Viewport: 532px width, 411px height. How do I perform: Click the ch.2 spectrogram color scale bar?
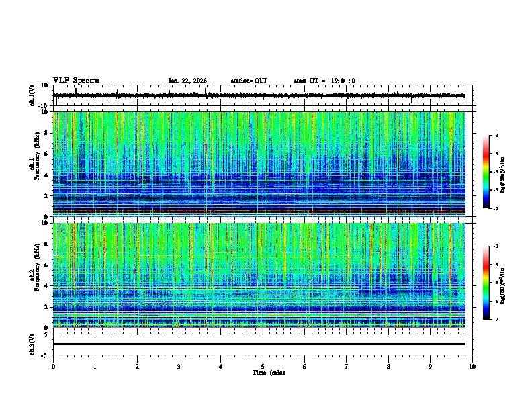pyautogui.click(x=486, y=283)
